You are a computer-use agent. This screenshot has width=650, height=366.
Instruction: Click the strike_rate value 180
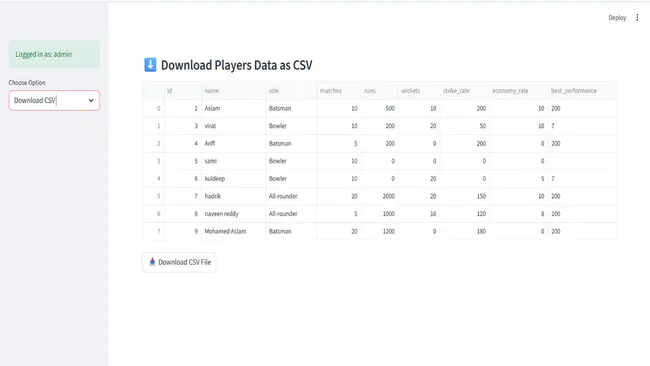(x=465, y=231)
